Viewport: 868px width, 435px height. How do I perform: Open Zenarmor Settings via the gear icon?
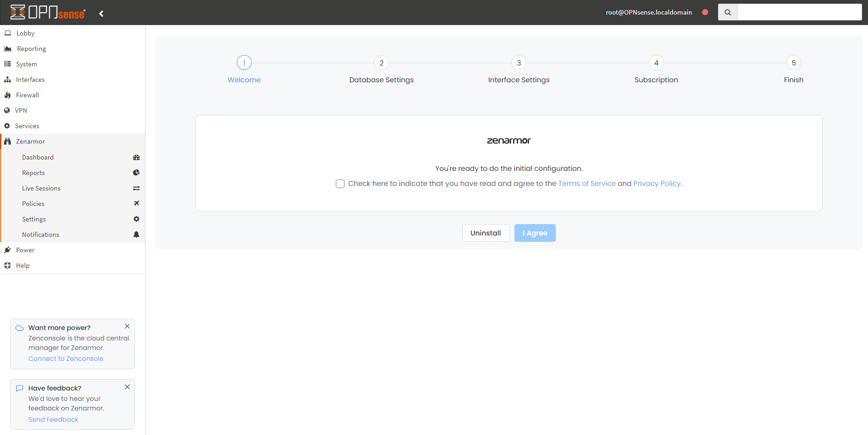pyautogui.click(x=136, y=219)
